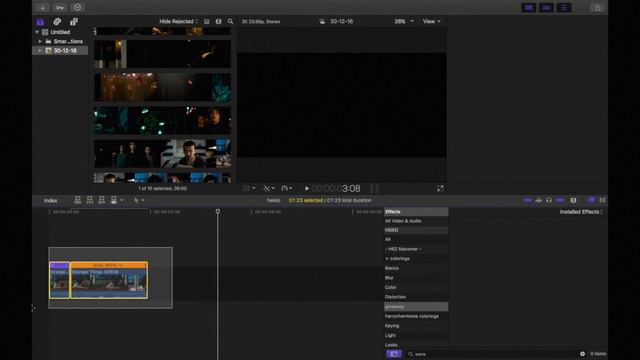Screen dimensions: 640x360
Task: Toggle video and audio skimming
Action: click(x=528, y=200)
